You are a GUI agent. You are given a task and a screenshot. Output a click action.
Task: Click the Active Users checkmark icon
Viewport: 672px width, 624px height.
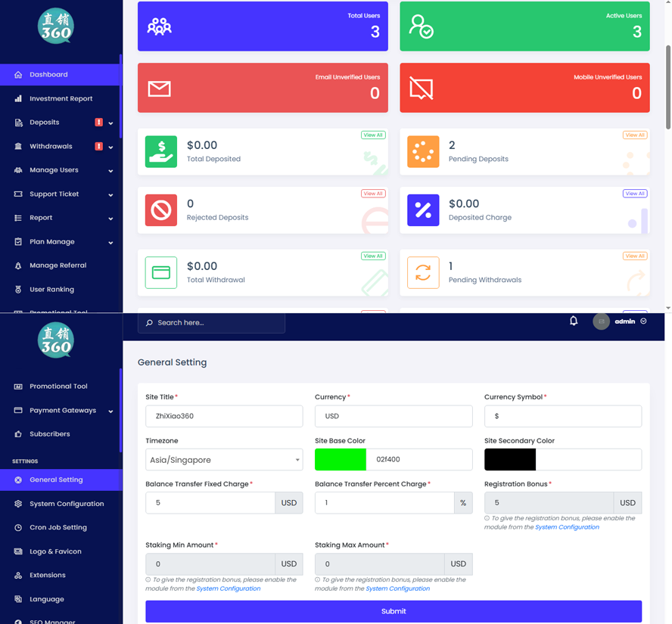pos(421,26)
